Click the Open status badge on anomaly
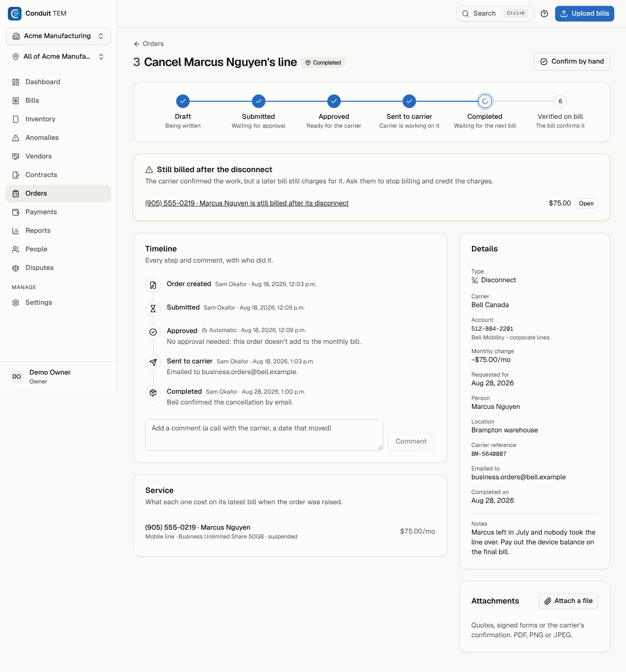The image size is (626, 672). (586, 203)
